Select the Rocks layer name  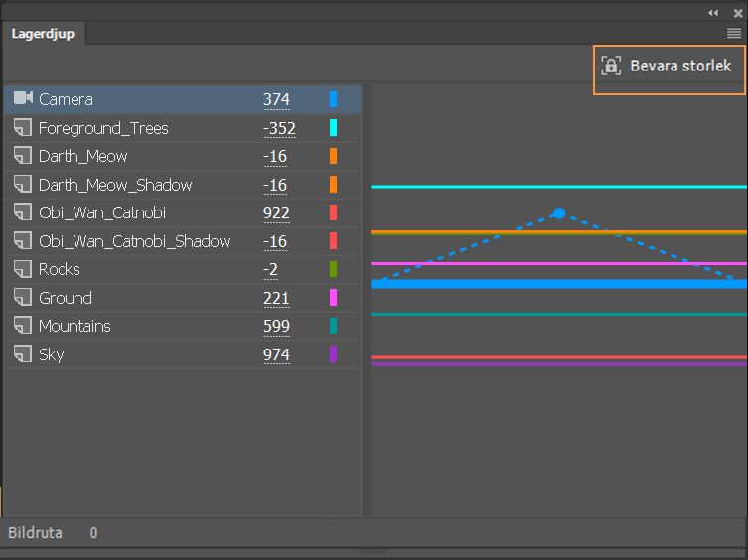click(60, 269)
